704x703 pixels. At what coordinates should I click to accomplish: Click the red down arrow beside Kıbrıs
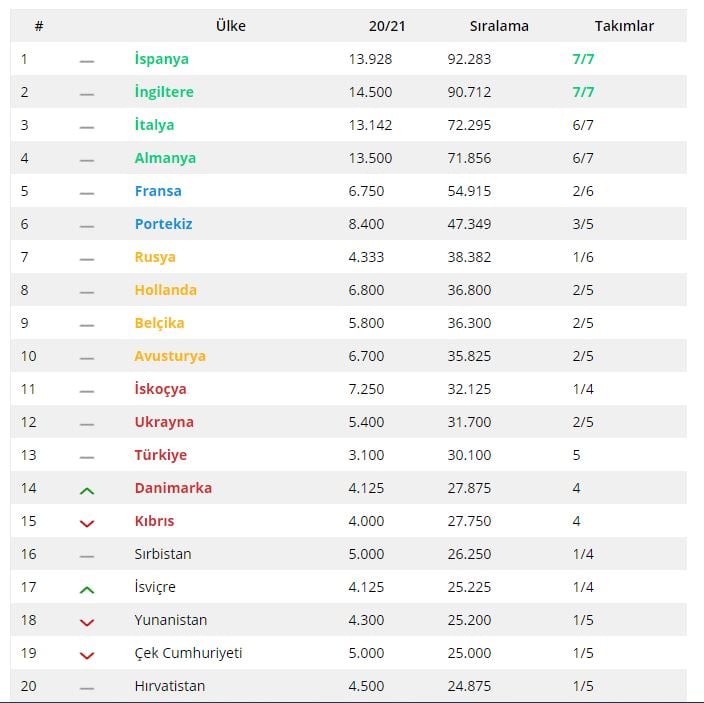click(x=87, y=523)
